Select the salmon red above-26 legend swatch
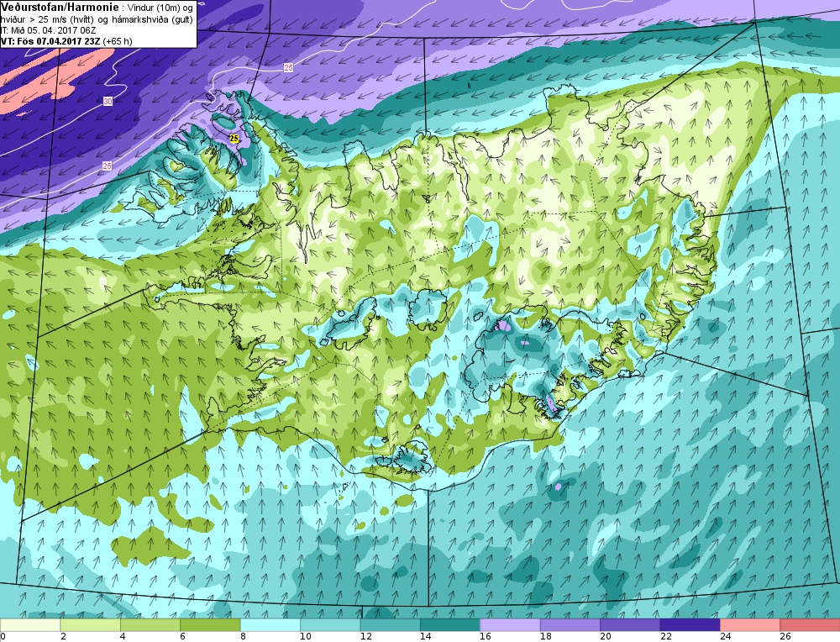 (x=810, y=625)
